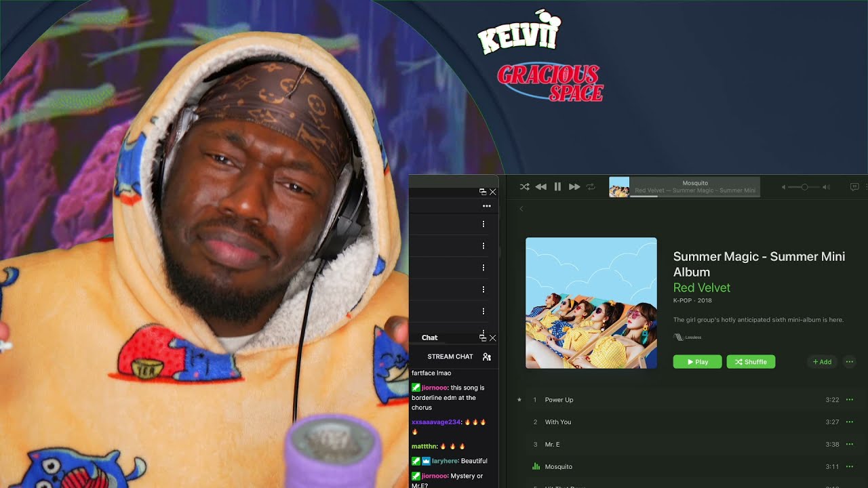Image resolution: width=868 pixels, height=488 pixels.
Task: Select the Chat tab in chat panel
Action: pos(429,338)
